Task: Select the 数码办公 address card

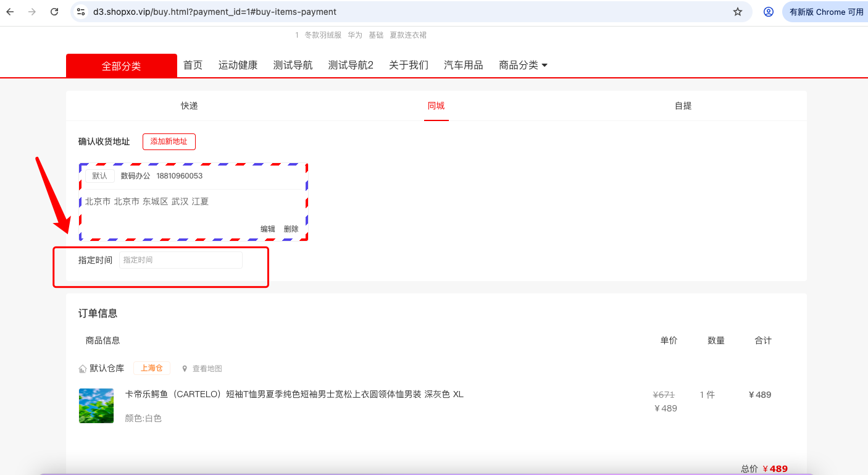Action: [x=194, y=202]
